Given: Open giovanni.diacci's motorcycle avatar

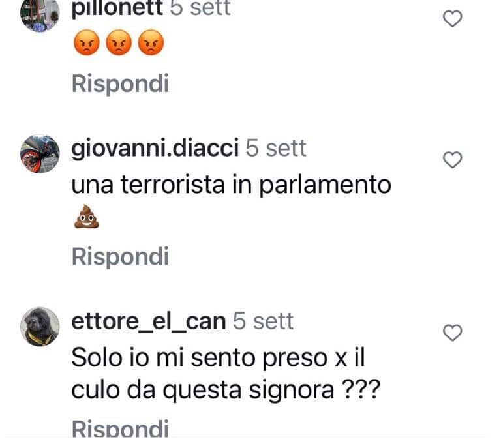Looking at the screenshot, I should pyautogui.click(x=40, y=154).
